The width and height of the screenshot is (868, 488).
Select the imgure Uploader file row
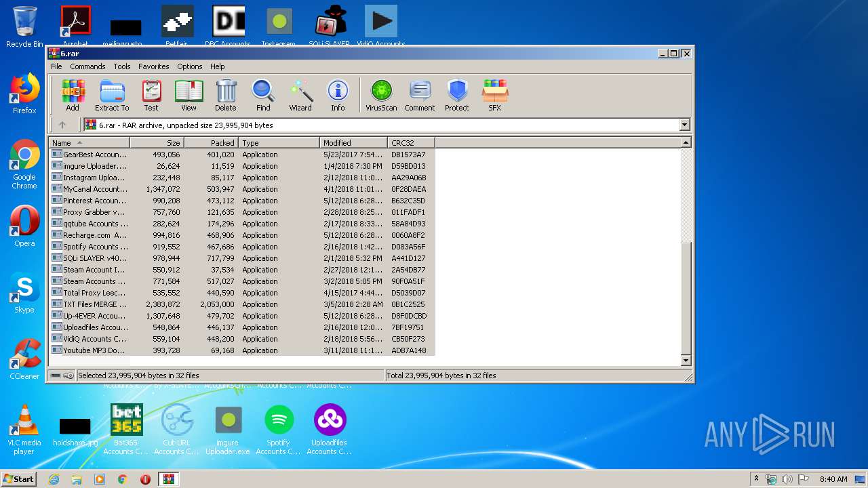[242, 166]
